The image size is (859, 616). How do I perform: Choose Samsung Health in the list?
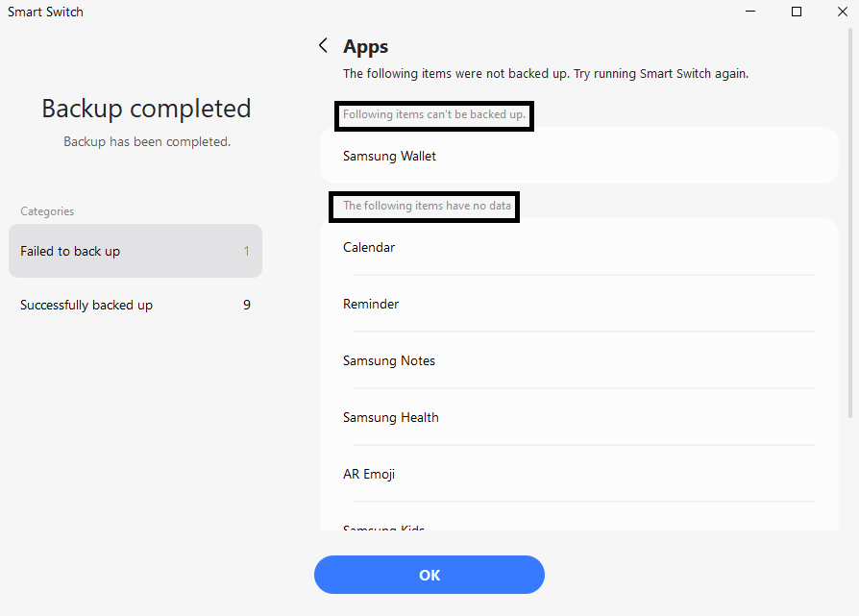point(579,417)
